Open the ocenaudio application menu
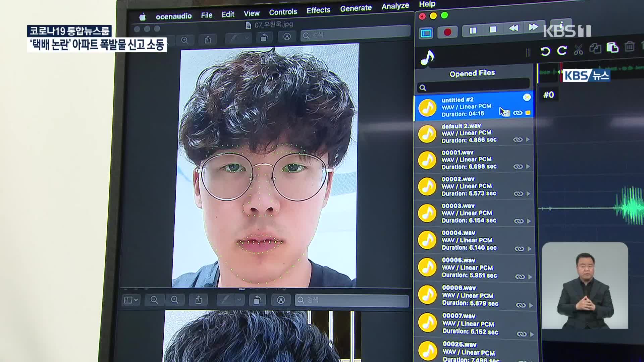This screenshot has height=362, width=644. [x=174, y=16]
